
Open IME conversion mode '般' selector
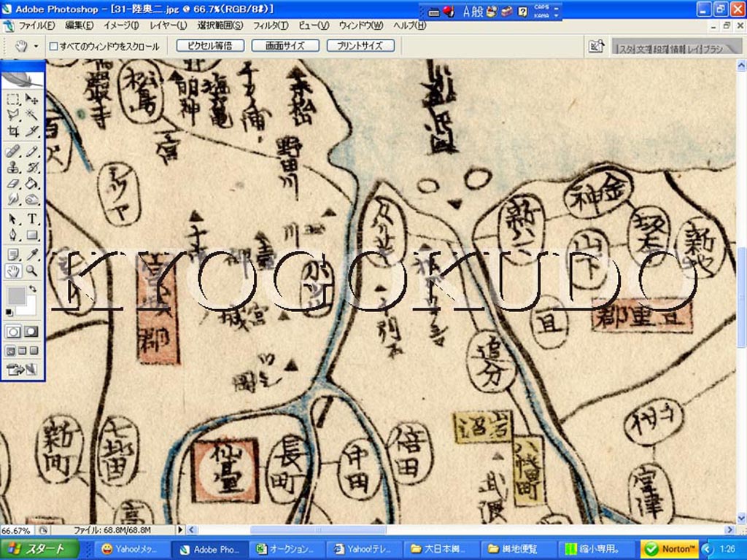click(x=478, y=12)
